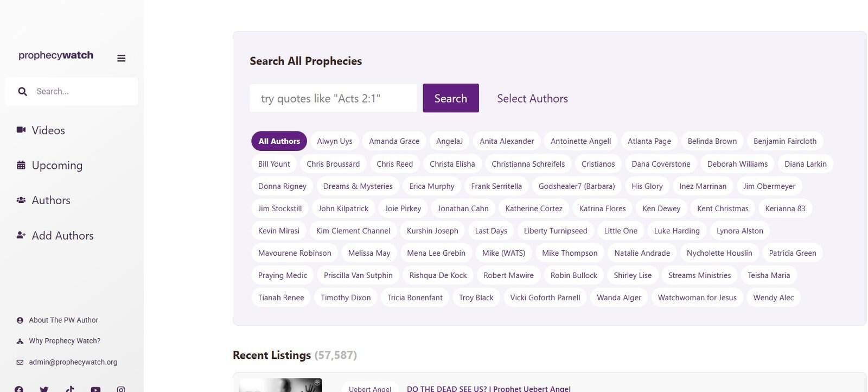Click the icon beside Why Prophecy Watch?
This screenshot has height=392, width=868.
20,341
